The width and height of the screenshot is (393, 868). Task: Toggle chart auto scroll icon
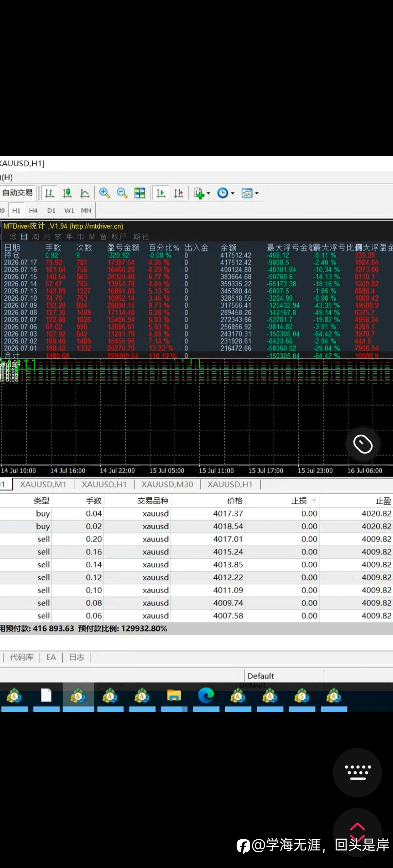point(161,193)
